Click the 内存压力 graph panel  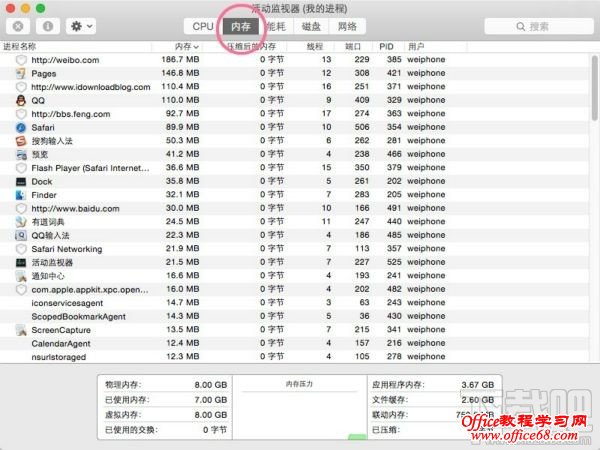pyautogui.click(x=300, y=407)
